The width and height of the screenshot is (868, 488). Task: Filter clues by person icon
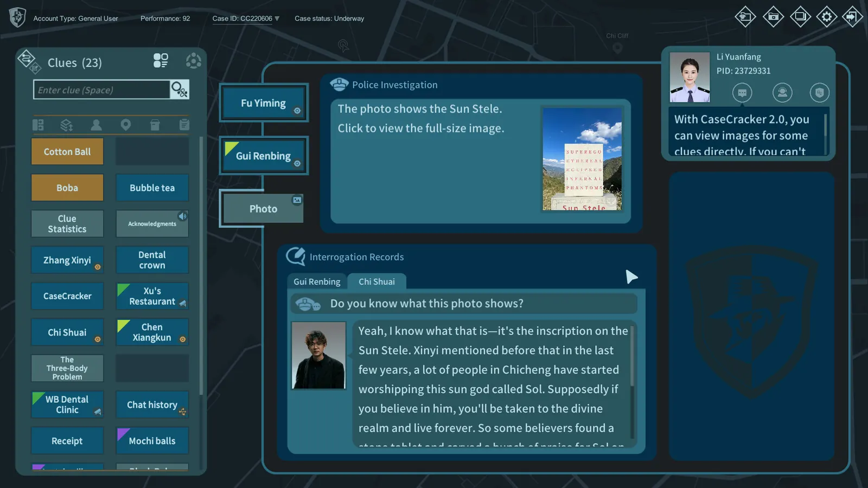click(96, 125)
